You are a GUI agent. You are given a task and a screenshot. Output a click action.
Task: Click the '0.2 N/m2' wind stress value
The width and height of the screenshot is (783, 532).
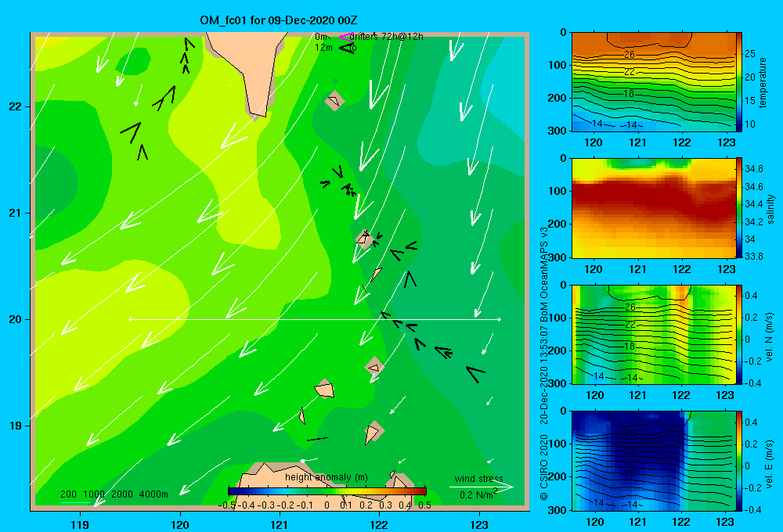point(478,494)
